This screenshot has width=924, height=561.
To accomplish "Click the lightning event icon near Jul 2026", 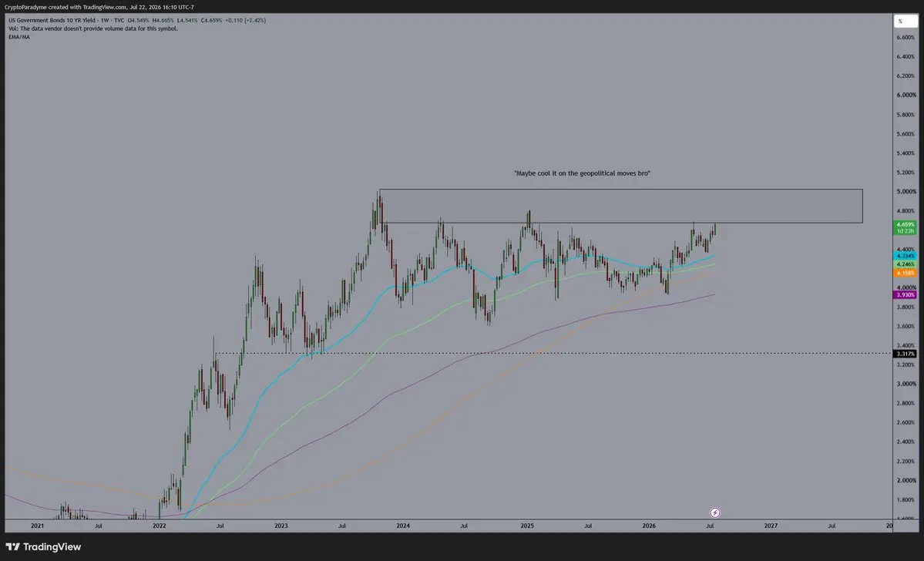I will point(715,512).
